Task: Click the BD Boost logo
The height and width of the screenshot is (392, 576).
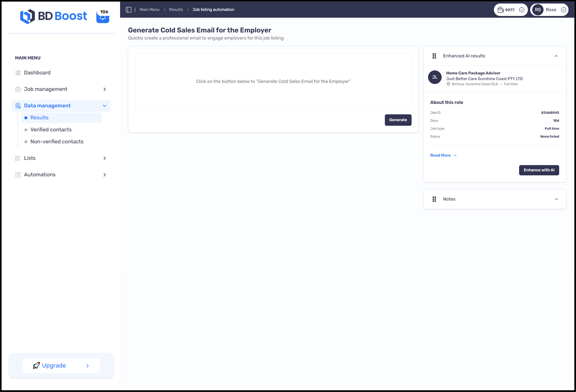Action: [x=54, y=16]
